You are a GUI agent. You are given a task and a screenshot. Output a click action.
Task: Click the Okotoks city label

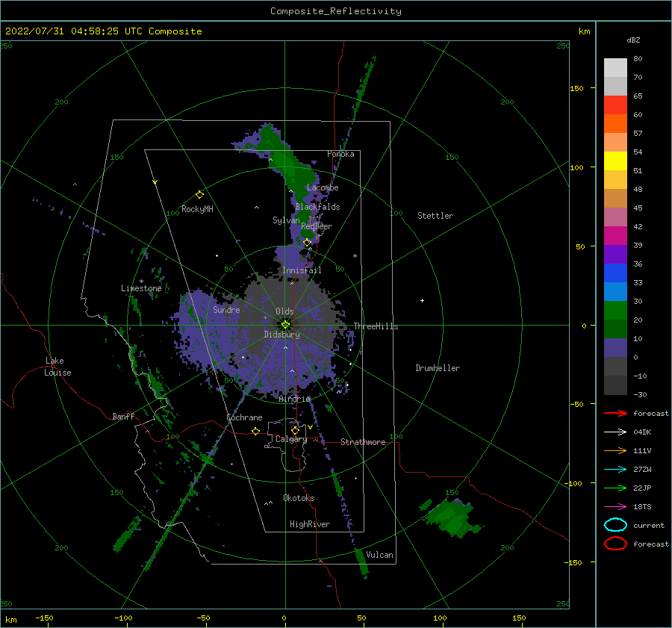tap(299, 498)
